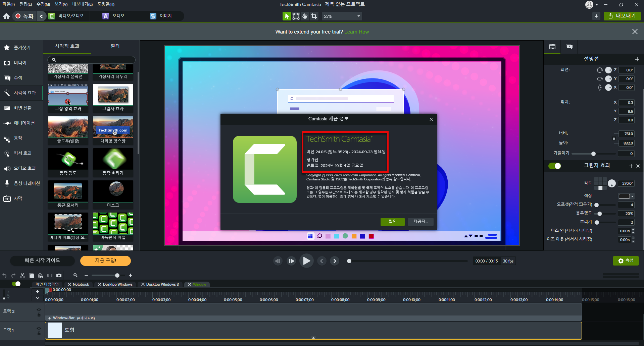Expand the Window-Bar group with plus

[49, 318]
